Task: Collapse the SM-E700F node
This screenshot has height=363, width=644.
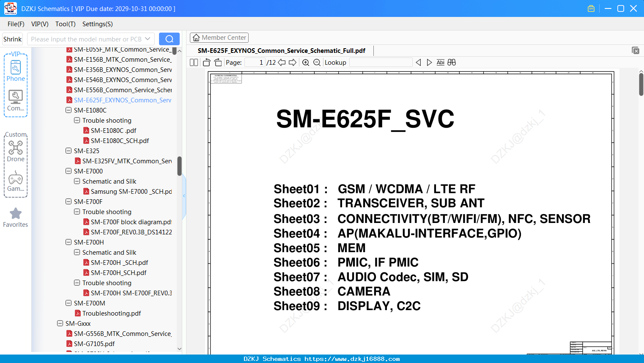Action: click(69, 202)
